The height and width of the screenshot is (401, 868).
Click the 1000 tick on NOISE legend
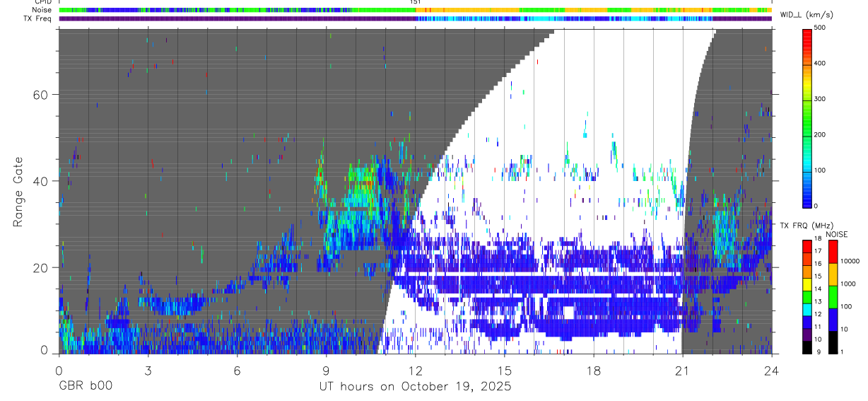click(x=847, y=284)
